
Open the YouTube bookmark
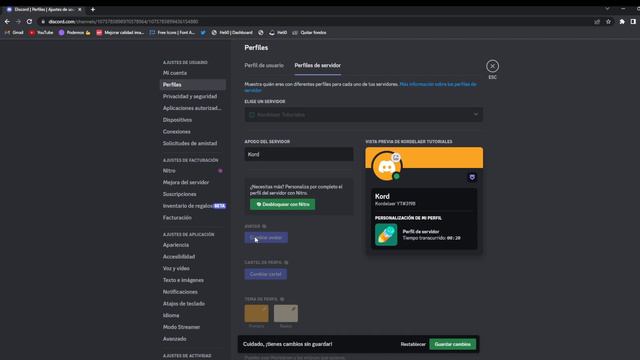(x=41, y=33)
